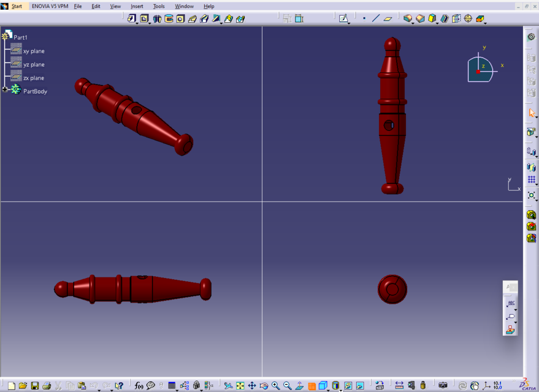
Task: Select the Line creation tool
Action: pyautogui.click(x=375, y=18)
